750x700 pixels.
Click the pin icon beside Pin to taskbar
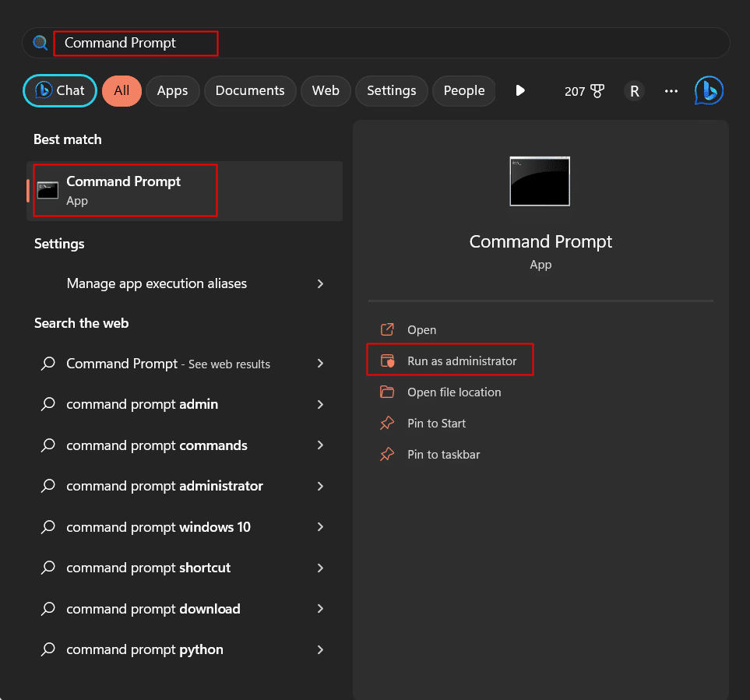pos(387,454)
